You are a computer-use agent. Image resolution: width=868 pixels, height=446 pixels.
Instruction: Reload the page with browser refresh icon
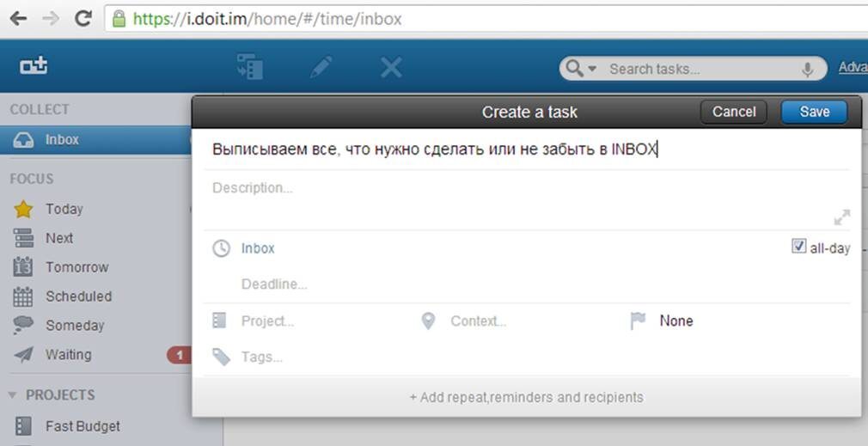click(x=83, y=18)
